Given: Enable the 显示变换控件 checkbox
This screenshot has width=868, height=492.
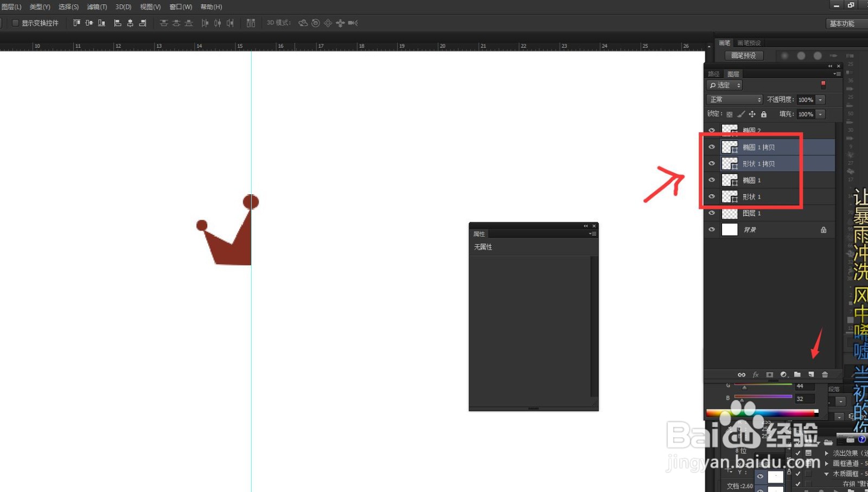Looking at the screenshot, I should coord(15,23).
